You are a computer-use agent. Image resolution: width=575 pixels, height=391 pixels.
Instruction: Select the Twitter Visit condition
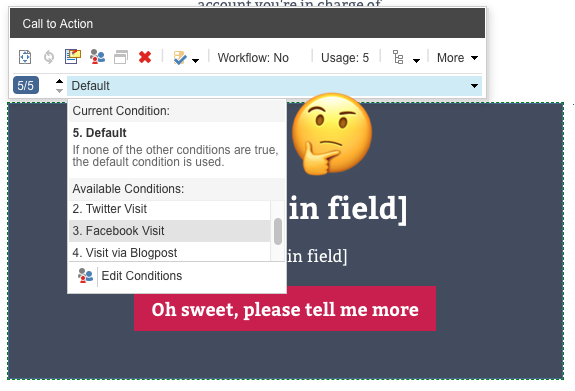tap(169, 209)
